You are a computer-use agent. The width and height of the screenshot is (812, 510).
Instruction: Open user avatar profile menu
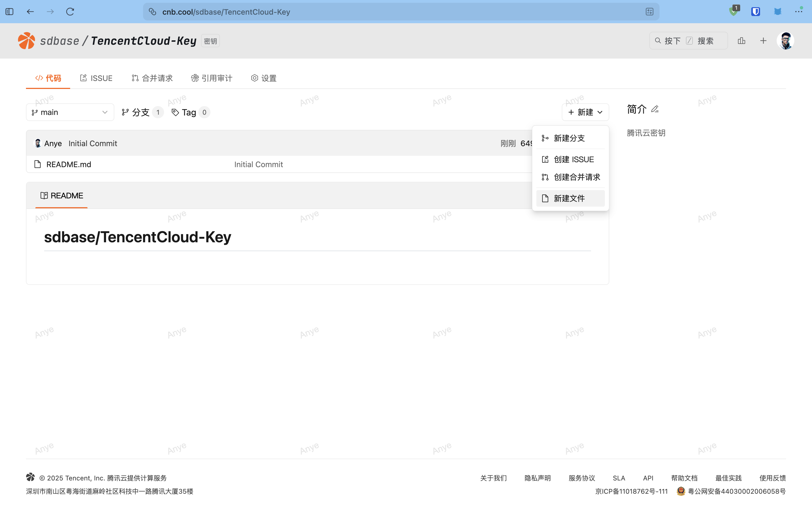[x=785, y=41]
